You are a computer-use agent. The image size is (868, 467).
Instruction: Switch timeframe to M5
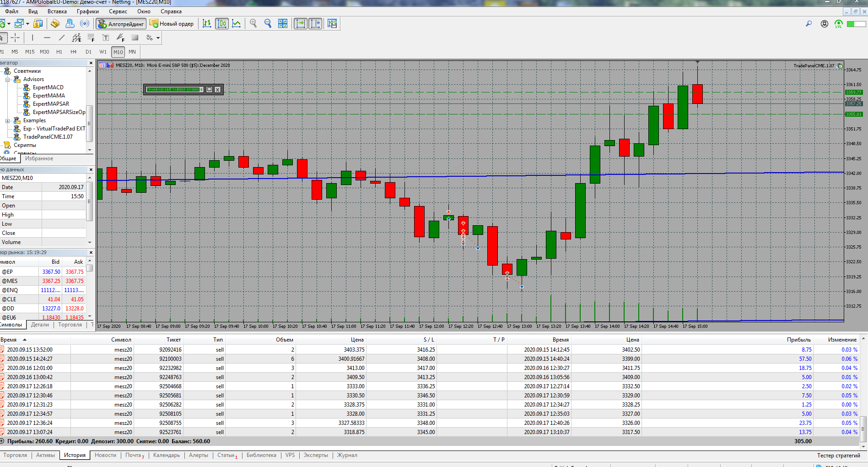tap(15, 52)
